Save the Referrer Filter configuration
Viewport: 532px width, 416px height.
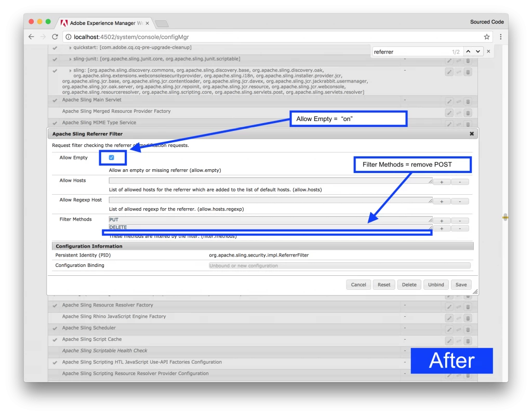click(461, 285)
